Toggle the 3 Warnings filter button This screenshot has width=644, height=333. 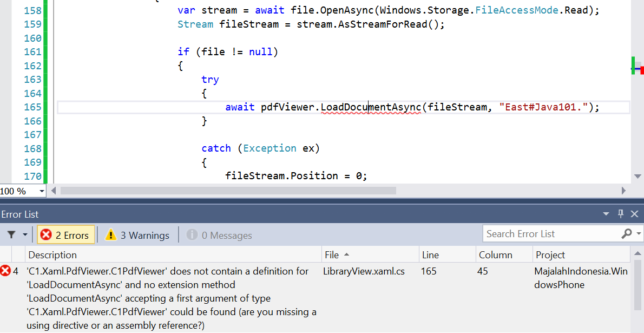tap(137, 235)
